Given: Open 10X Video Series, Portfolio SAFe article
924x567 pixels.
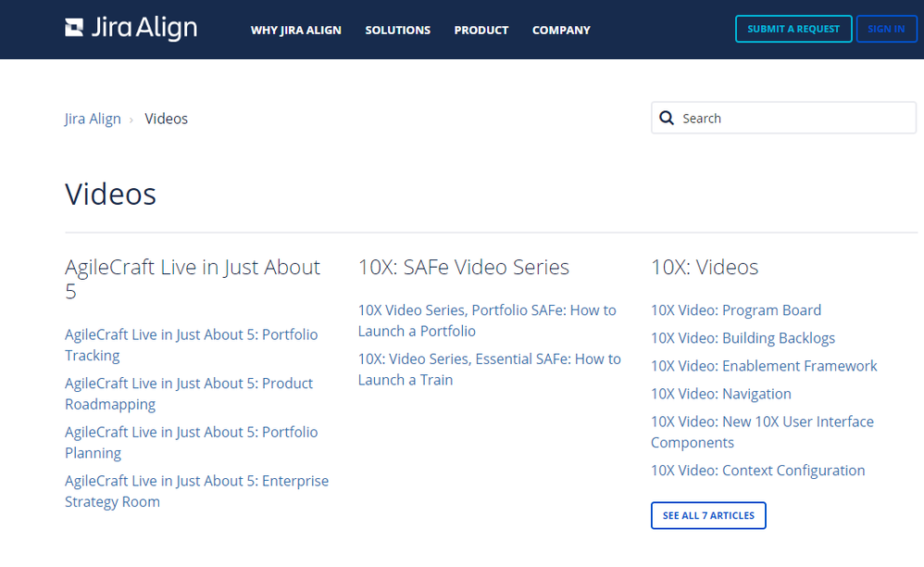Looking at the screenshot, I should pyautogui.click(x=487, y=320).
